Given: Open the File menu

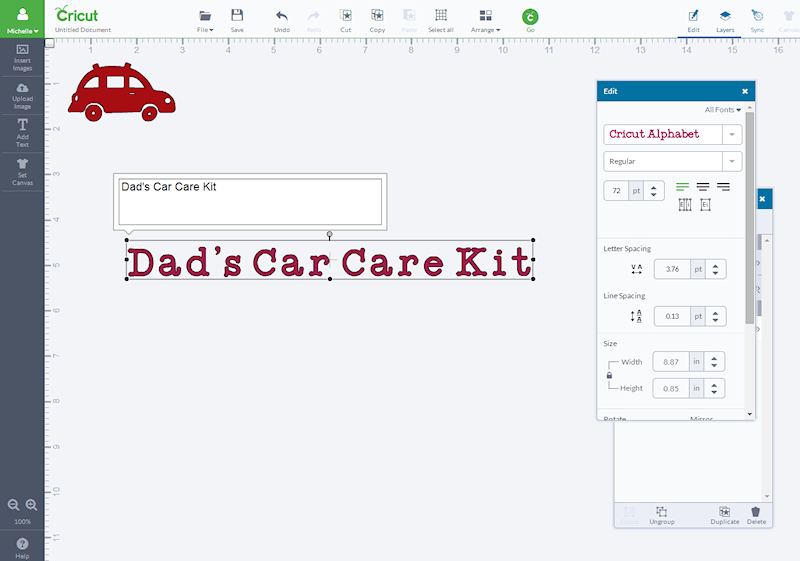Looking at the screenshot, I should (x=205, y=20).
